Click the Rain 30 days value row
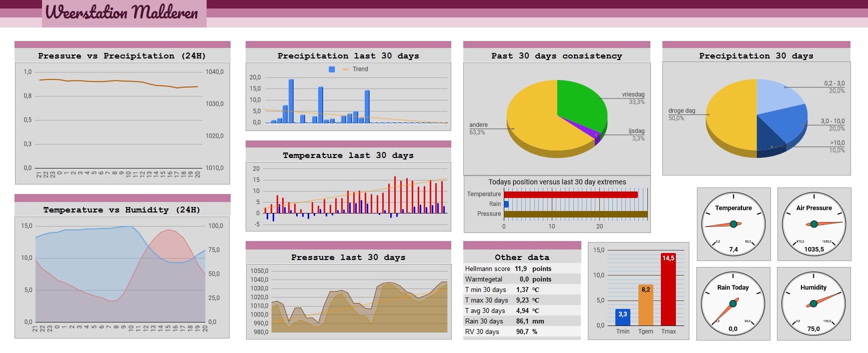 [x=522, y=321]
